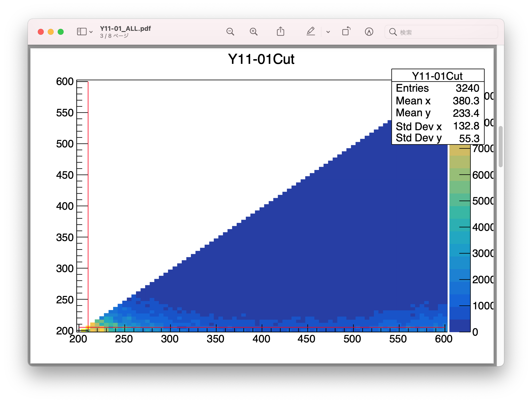
Task: Click the search magnifier icon
Action: click(x=393, y=32)
